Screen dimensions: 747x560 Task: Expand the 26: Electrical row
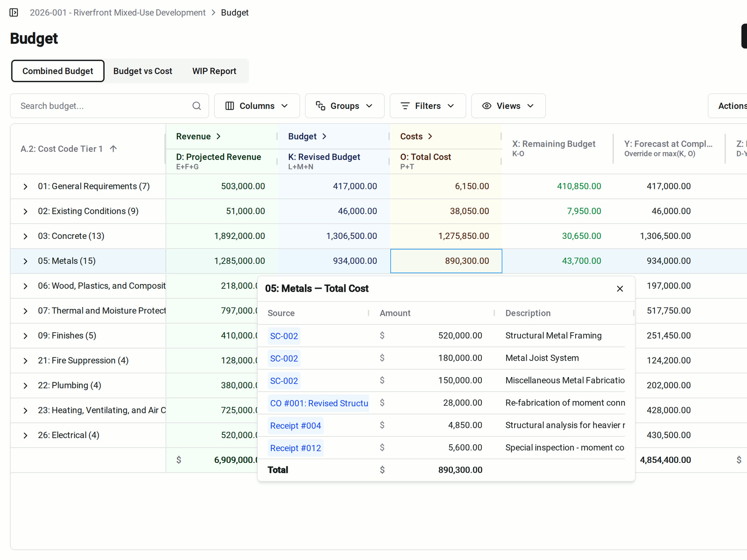pos(25,435)
